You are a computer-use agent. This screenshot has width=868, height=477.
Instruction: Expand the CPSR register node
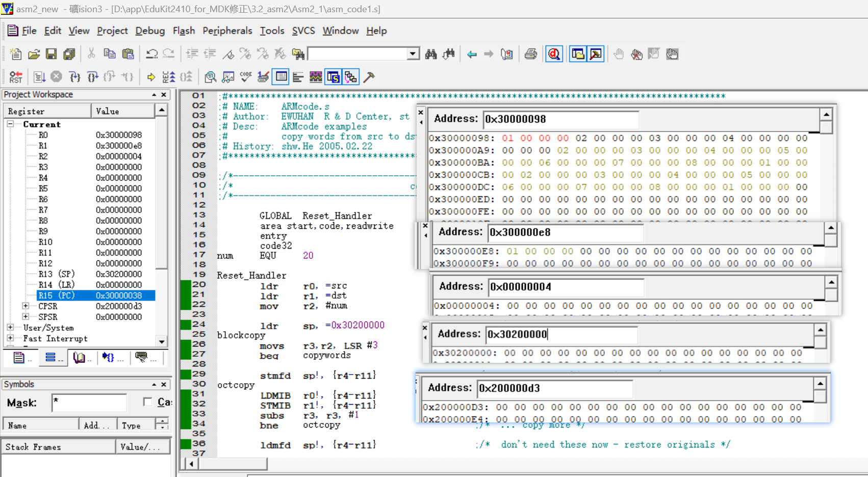(25, 306)
